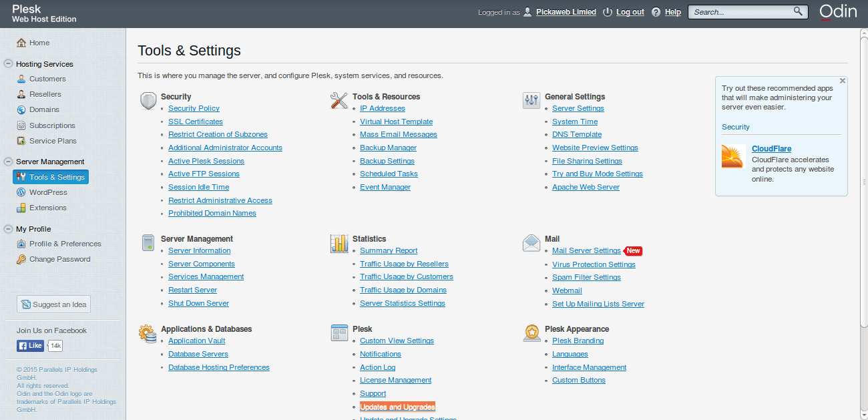Go to Extensions in the sidebar
Screen dimensions: 868x420
coord(48,208)
